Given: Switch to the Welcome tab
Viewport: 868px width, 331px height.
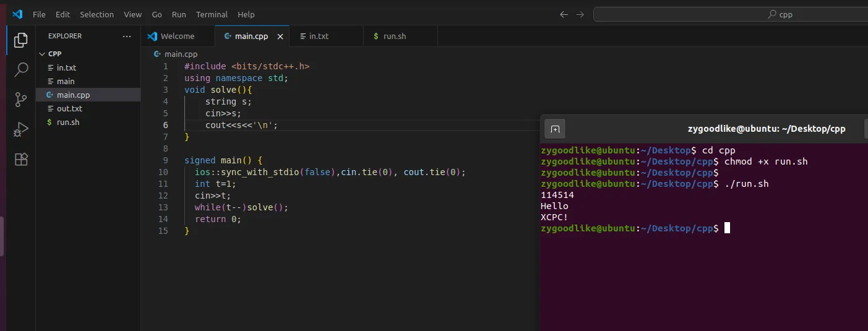Looking at the screenshot, I should coord(178,36).
